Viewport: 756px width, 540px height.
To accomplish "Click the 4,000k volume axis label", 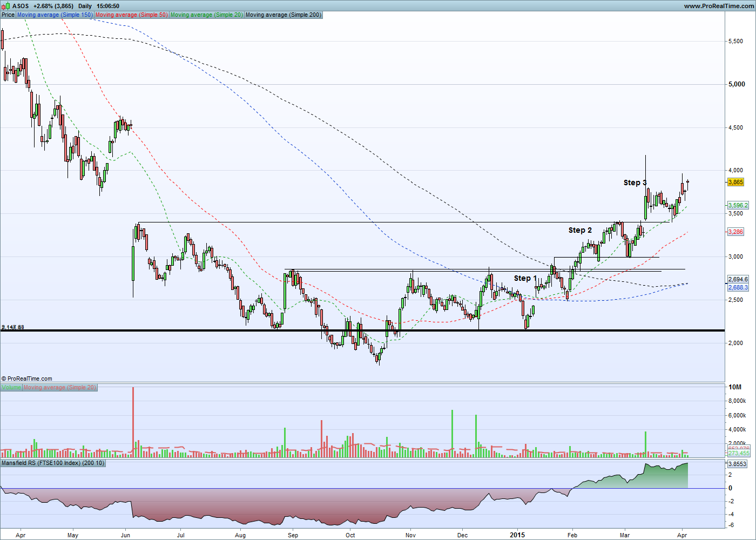I will point(737,430).
